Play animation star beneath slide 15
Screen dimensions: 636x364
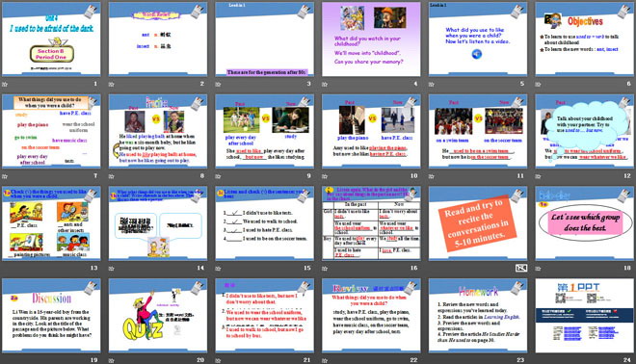(x=218, y=269)
